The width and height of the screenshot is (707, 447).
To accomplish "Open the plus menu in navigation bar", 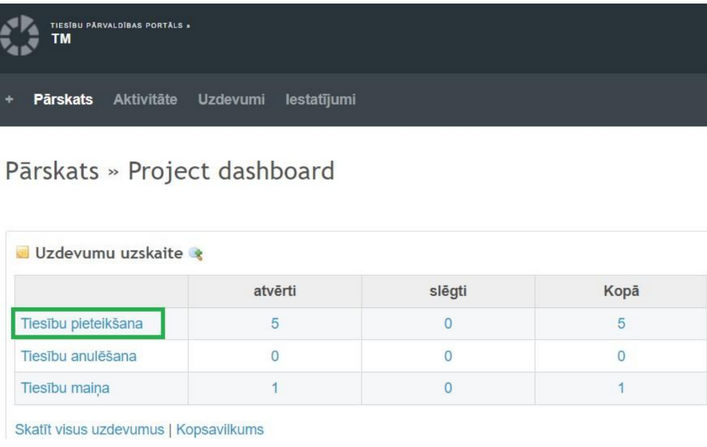I will tap(10, 100).
